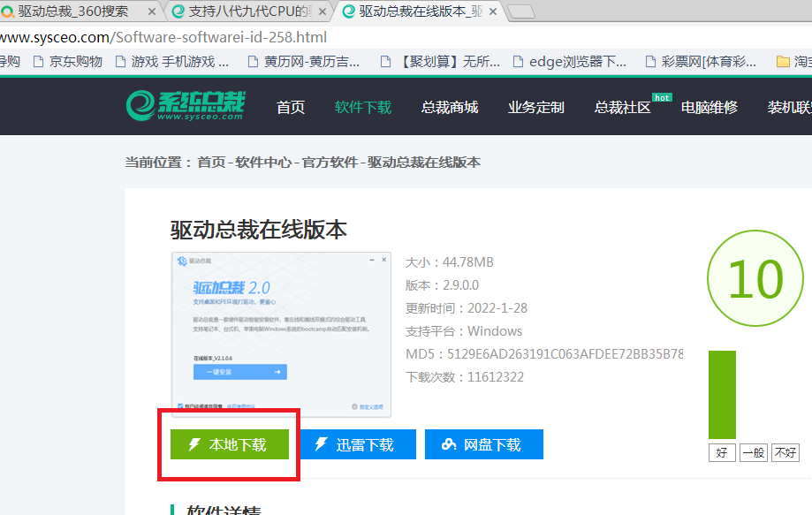Click 首页 in the breadcrumb

[x=211, y=163]
